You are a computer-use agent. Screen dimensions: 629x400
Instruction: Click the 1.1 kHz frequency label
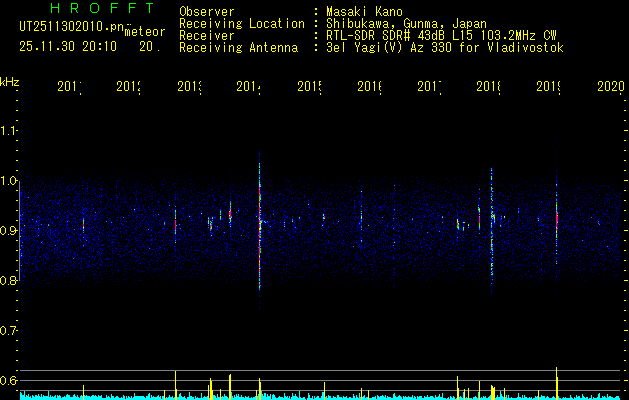tap(8, 130)
